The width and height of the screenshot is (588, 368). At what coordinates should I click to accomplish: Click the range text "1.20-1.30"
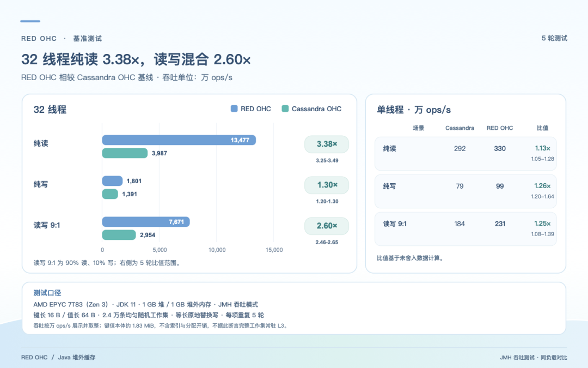(327, 202)
